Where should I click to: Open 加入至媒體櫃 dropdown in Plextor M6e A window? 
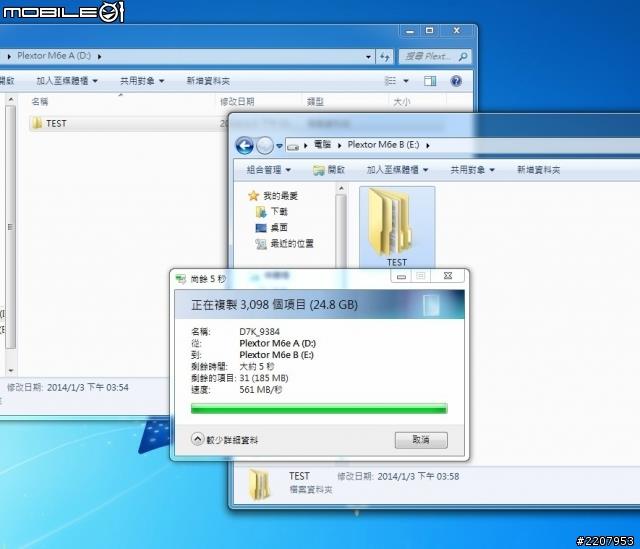point(67,81)
